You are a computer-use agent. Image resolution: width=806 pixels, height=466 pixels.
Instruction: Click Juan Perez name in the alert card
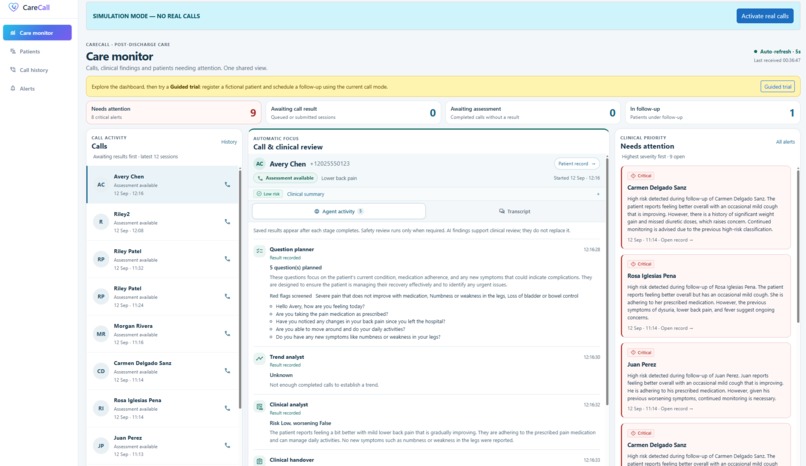[x=642, y=364]
